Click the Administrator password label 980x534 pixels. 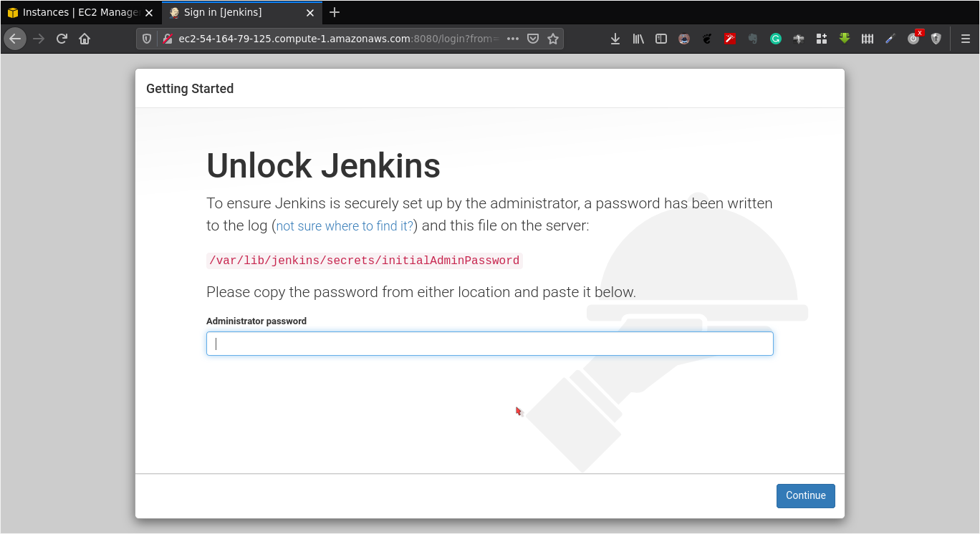pyautogui.click(x=256, y=321)
